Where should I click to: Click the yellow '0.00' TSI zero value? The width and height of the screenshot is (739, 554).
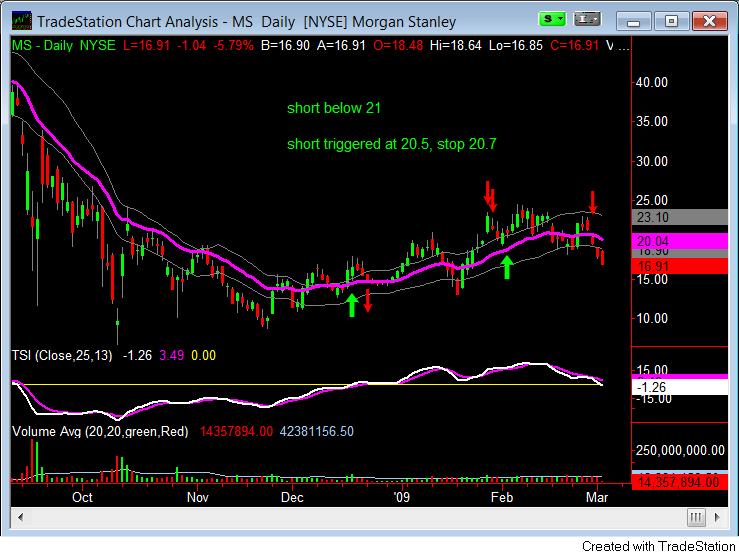click(x=203, y=355)
